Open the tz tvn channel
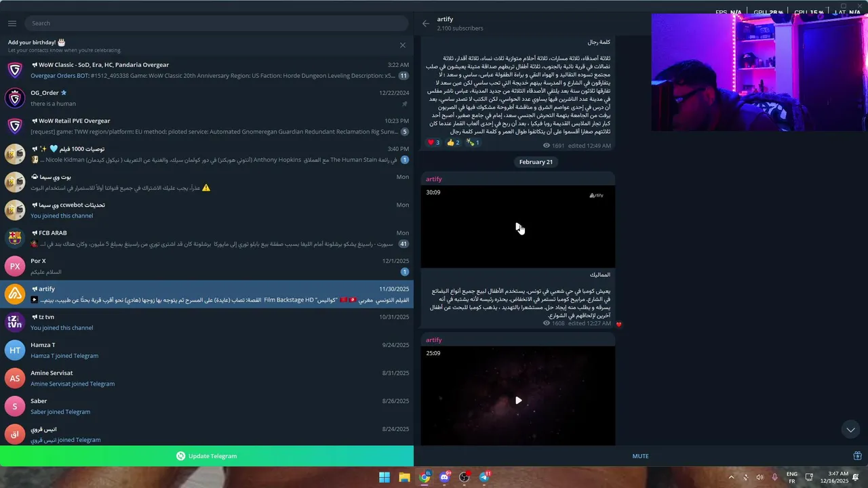 [x=207, y=323]
